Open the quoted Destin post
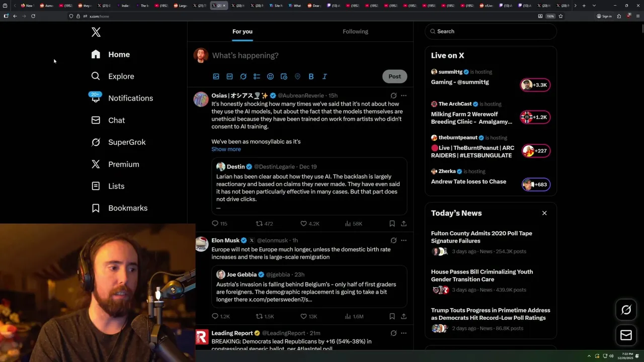Screen dimensions: 644x362 tap(309, 186)
